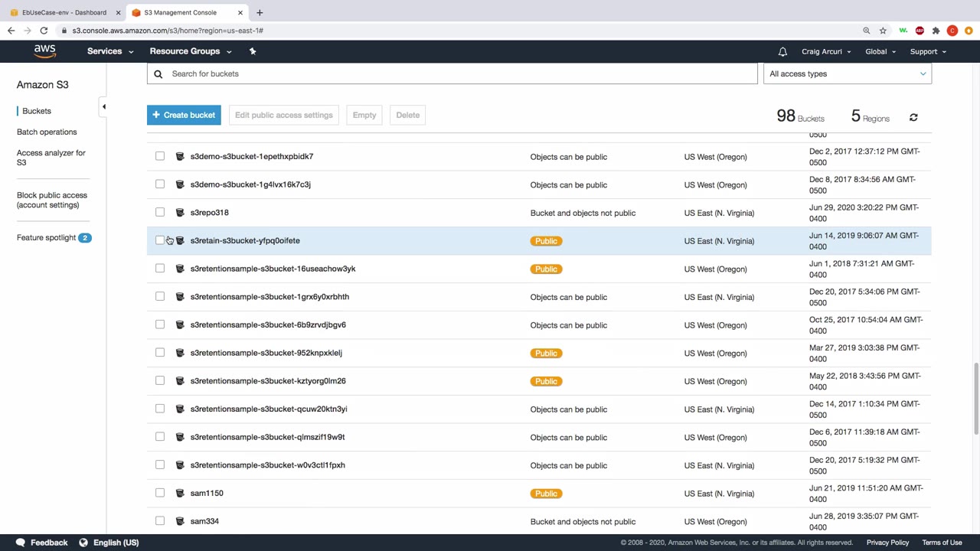Open Block public access account settings
980x551 pixels.
click(52, 200)
